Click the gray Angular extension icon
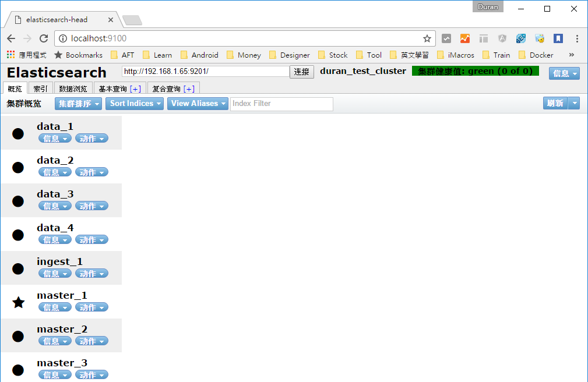The height and width of the screenshot is (382, 588). [x=502, y=38]
